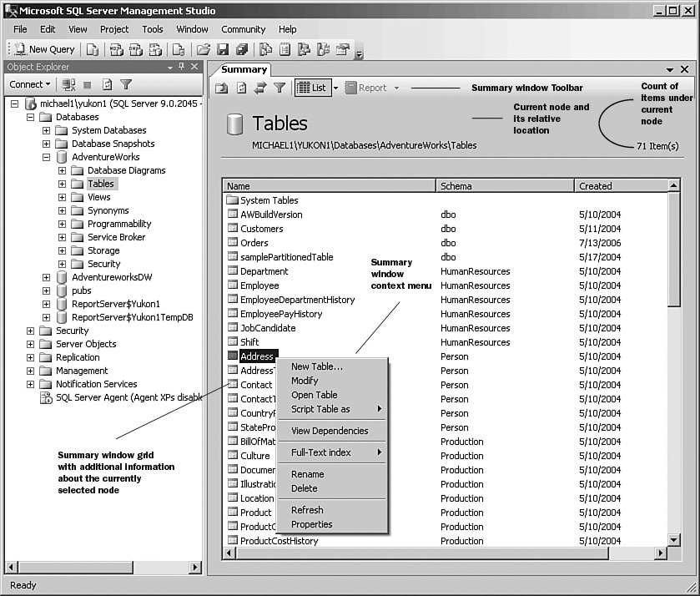Choose Modify in the context menu
Viewport: 700px width, 596px height.
tap(332, 381)
